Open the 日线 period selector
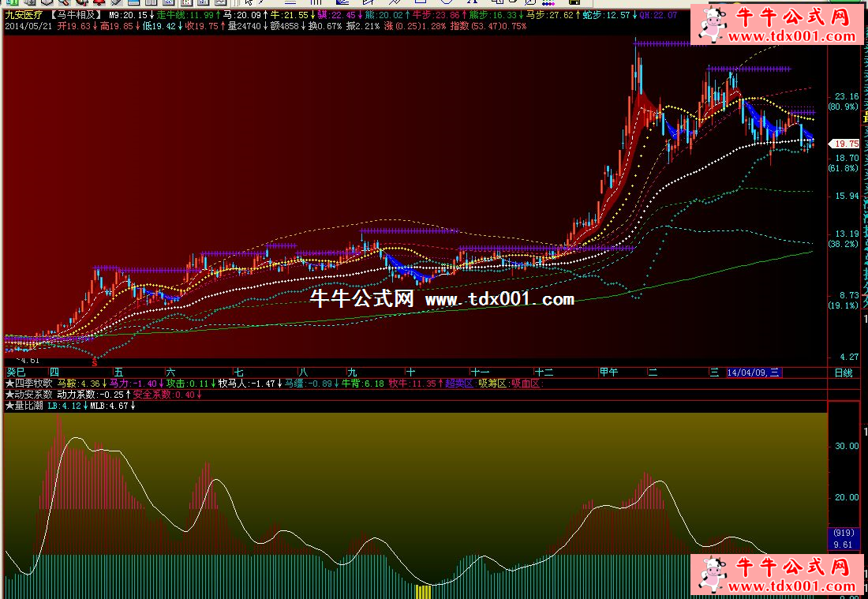Screen dimensions: 868x599 (x=844, y=373)
